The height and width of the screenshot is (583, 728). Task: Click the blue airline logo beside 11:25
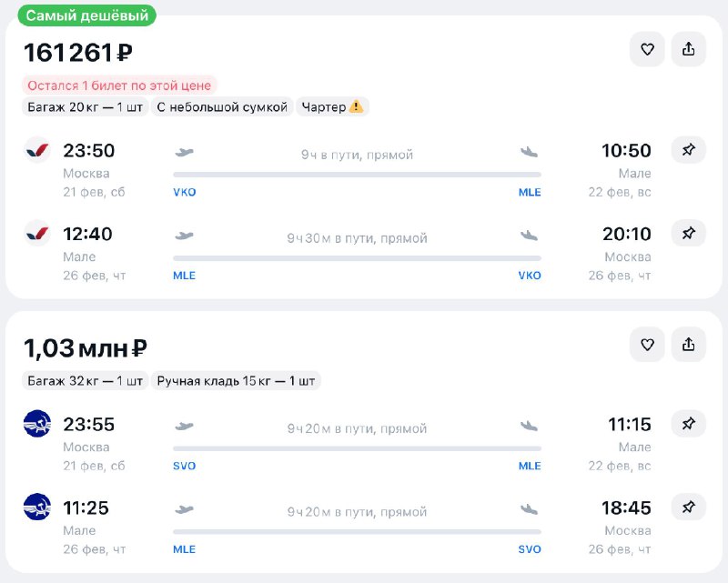[x=37, y=508]
